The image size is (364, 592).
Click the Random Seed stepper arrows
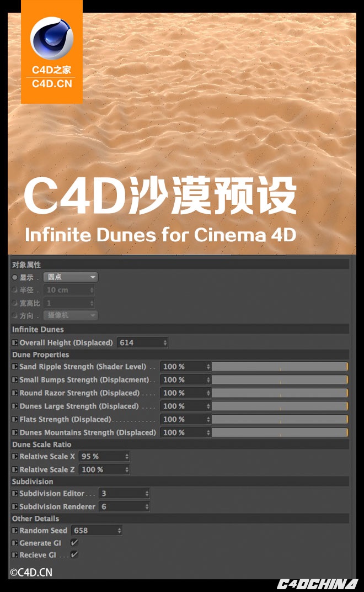click(x=119, y=530)
